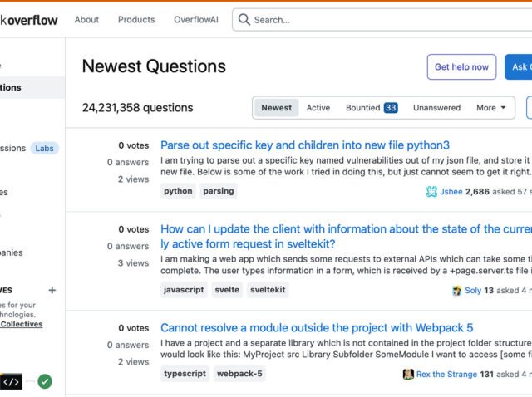Switch to the Bountied tab
The image size is (532, 397).
point(372,108)
